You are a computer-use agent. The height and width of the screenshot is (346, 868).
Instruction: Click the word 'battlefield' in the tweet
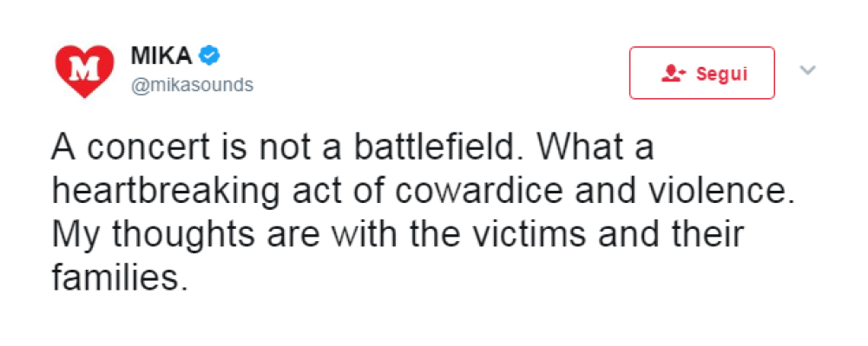click(437, 147)
